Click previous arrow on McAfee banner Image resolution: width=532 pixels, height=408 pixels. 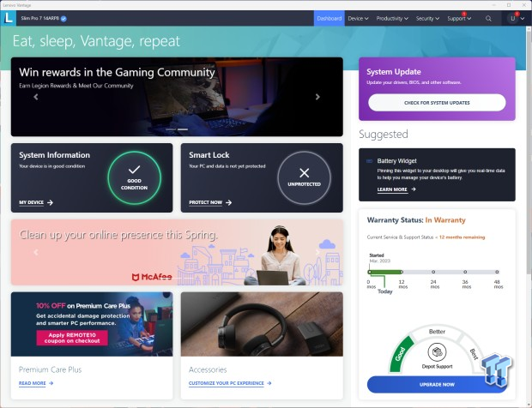tap(36, 252)
